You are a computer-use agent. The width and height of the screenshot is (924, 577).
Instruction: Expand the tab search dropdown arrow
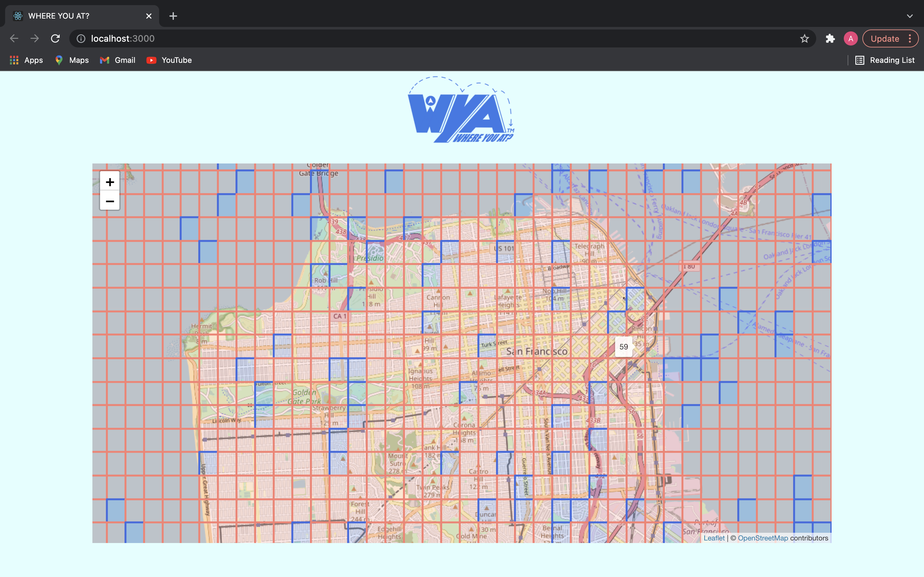point(910,16)
